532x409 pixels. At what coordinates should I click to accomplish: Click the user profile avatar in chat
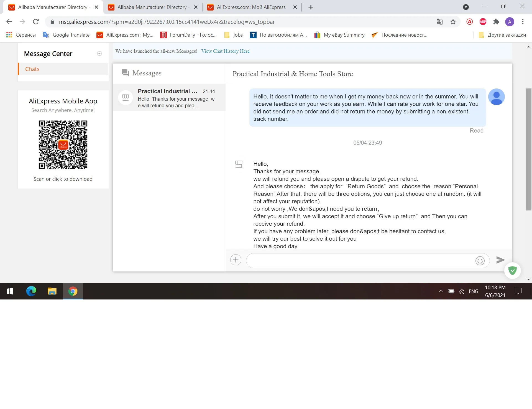pos(496,97)
